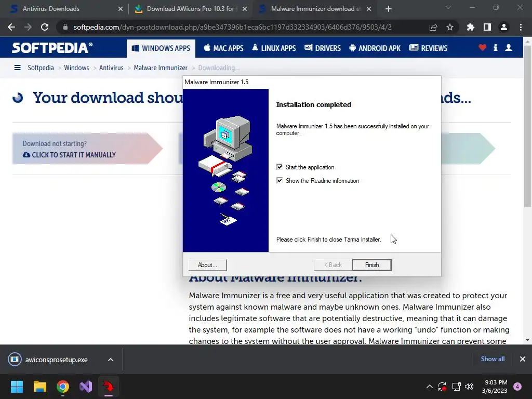This screenshot has width=532, height=399.
Task: Click the Softpedia logo
Action: tap(52, 48)
